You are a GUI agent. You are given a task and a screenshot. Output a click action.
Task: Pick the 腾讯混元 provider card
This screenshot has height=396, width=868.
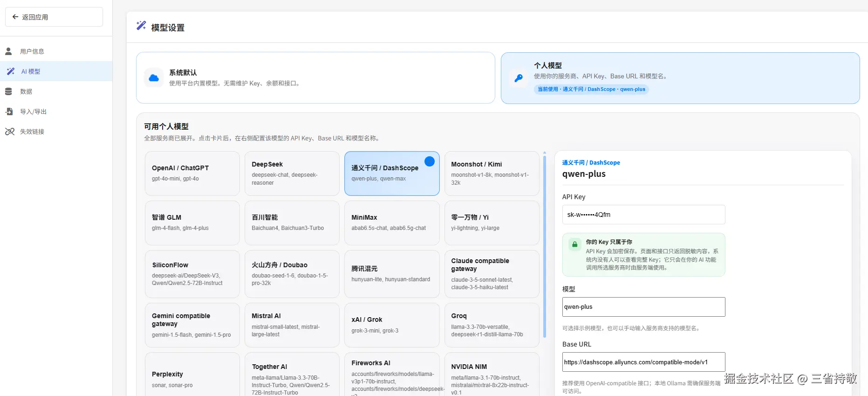pos(392,274)
